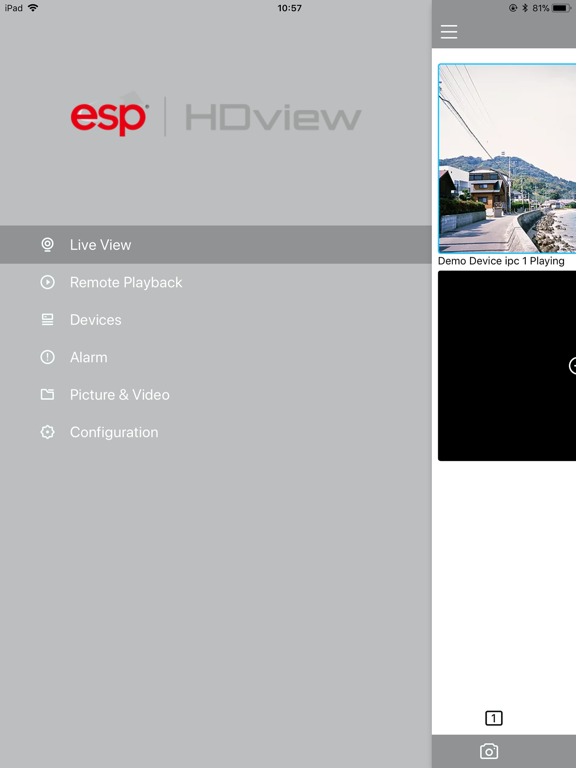576x768 pixels.
Task: Click the Live View camera icon
Action: [48, 244]
